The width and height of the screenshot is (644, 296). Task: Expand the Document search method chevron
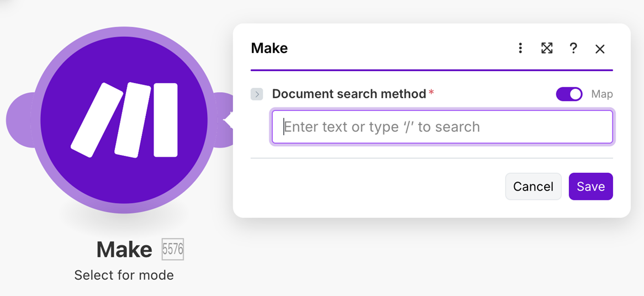(257, 94)
